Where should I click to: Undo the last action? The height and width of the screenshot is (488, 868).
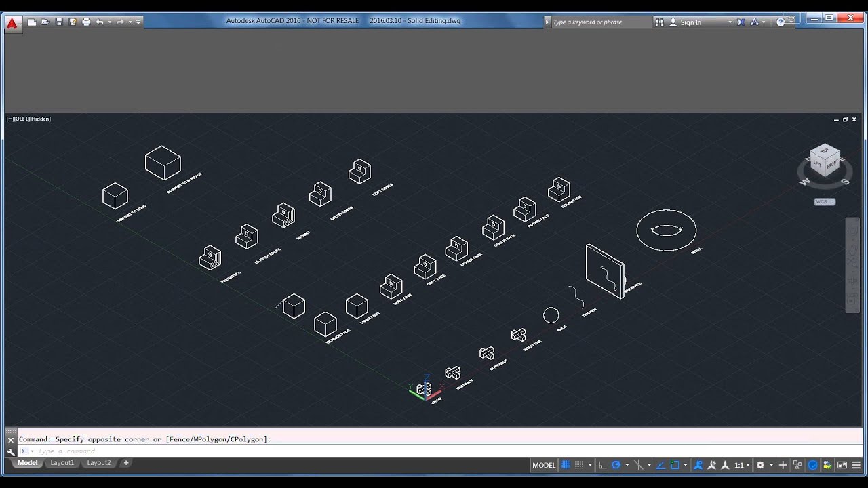click(x=100, y=22)
